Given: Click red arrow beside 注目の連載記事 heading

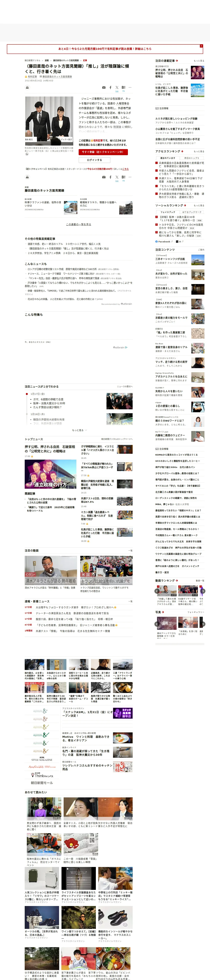Looking at the screenshot, I should click(176, 61).
